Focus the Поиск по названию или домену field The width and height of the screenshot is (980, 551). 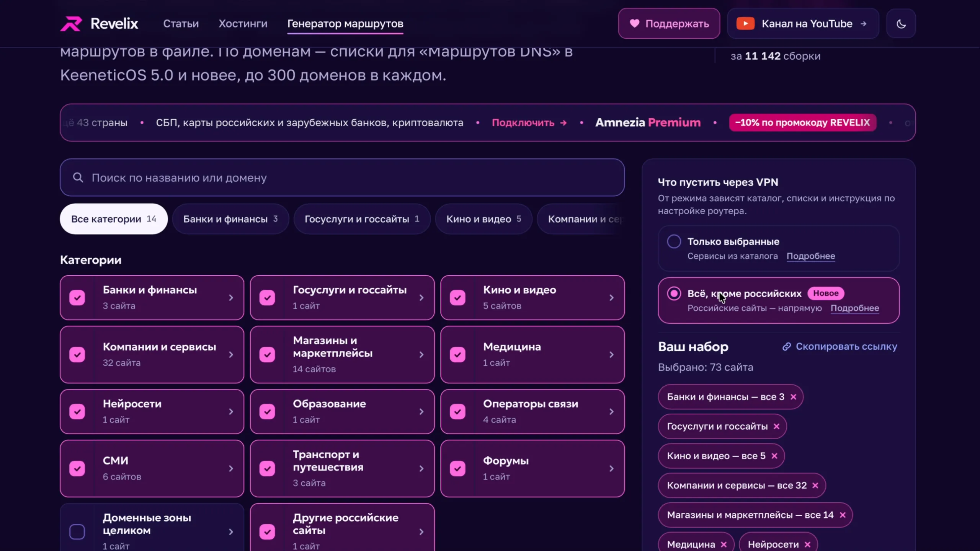pyautogui.click(x=342, y=178)
